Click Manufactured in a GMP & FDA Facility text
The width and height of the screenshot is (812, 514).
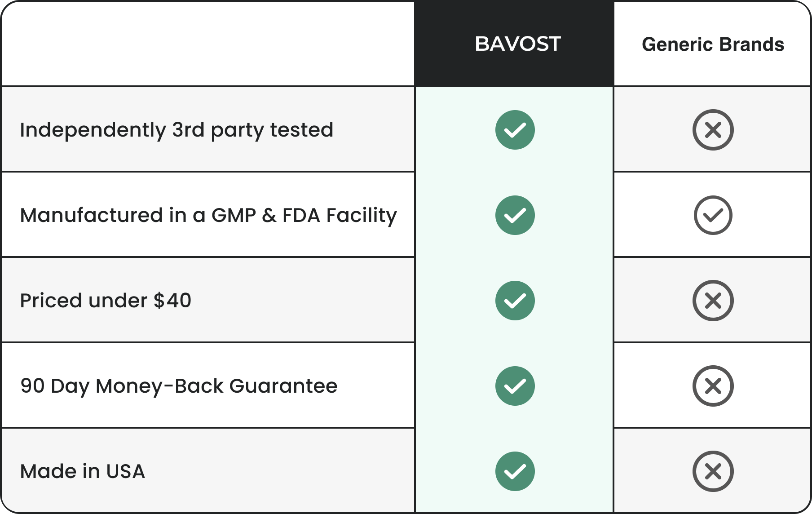coord(208,216)
